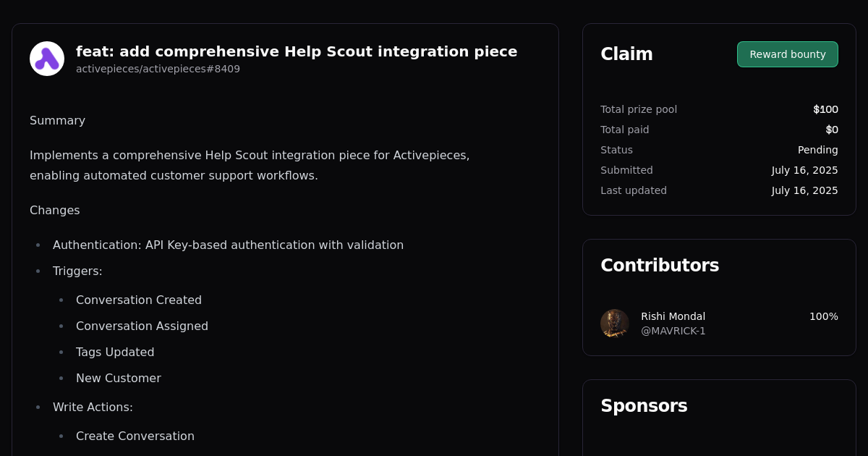
Task: Click the Claim panel heading
Action: 626,54
